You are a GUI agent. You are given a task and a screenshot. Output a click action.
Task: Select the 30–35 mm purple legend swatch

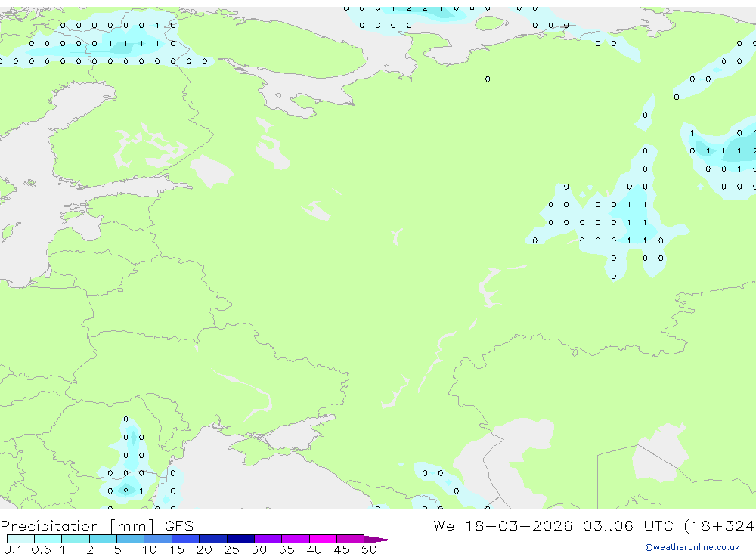click(268, 539)
